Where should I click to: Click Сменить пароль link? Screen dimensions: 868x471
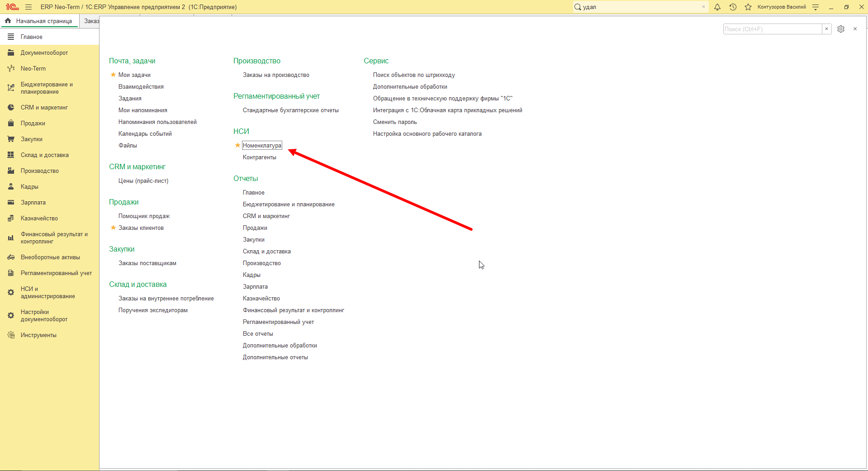click(395, 122)
